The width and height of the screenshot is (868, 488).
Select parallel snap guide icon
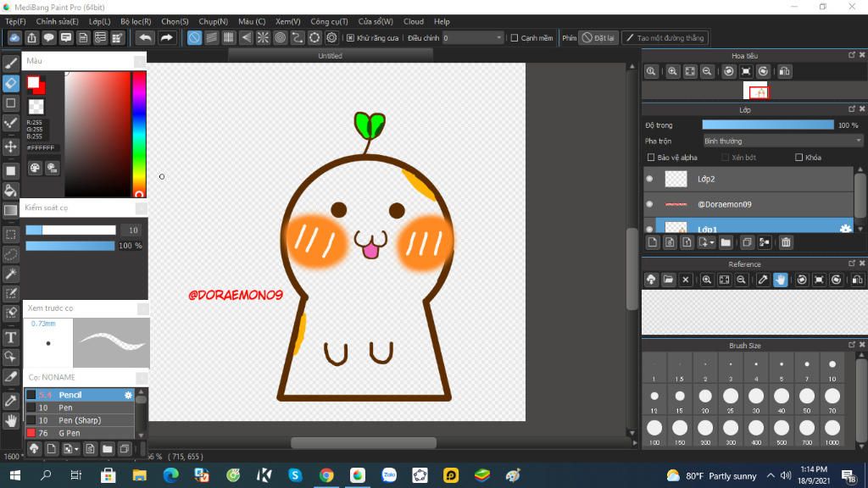[x=211, y=37]
